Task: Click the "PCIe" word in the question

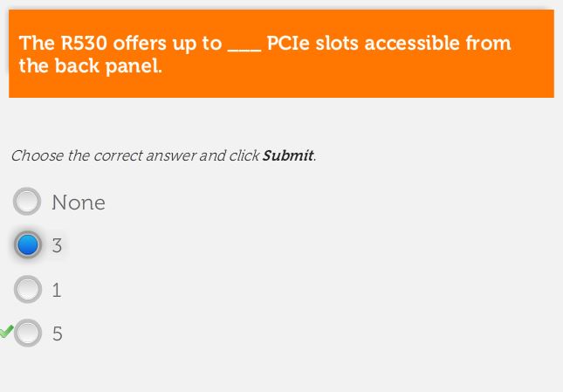Action: (x=289, y=44)
